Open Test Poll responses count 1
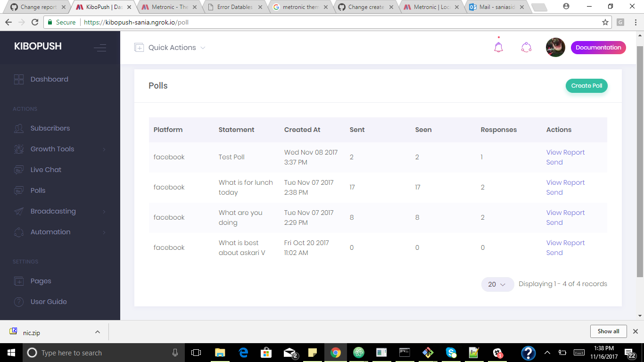The width and height of the screenshot is (644, 362). point(481,157)
